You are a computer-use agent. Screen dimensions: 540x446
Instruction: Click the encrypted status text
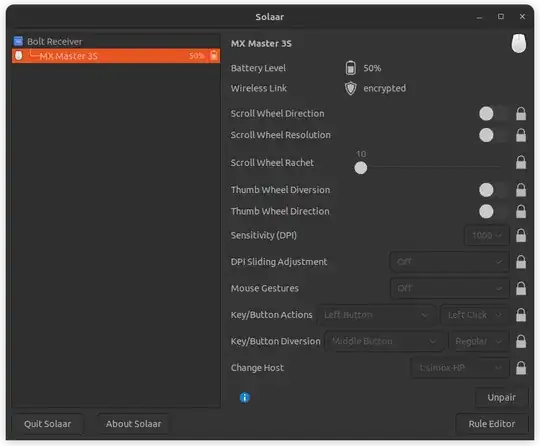(384, 89)
